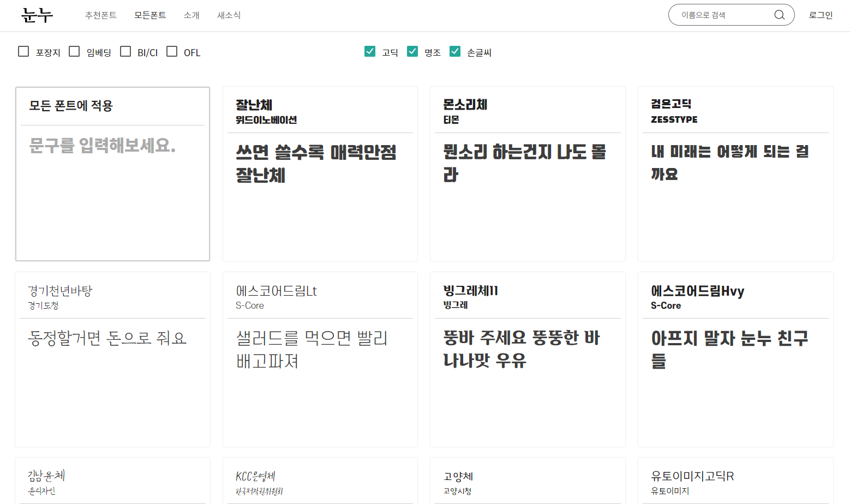
Task: Open the 소개 page
Action: pos(191,15)
